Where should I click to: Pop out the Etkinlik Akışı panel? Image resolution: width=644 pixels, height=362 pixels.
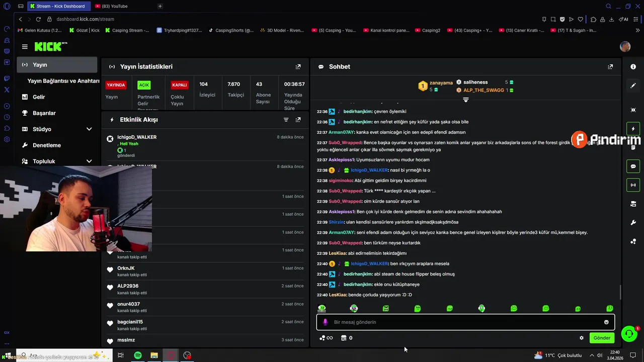[x=298, y=120]
